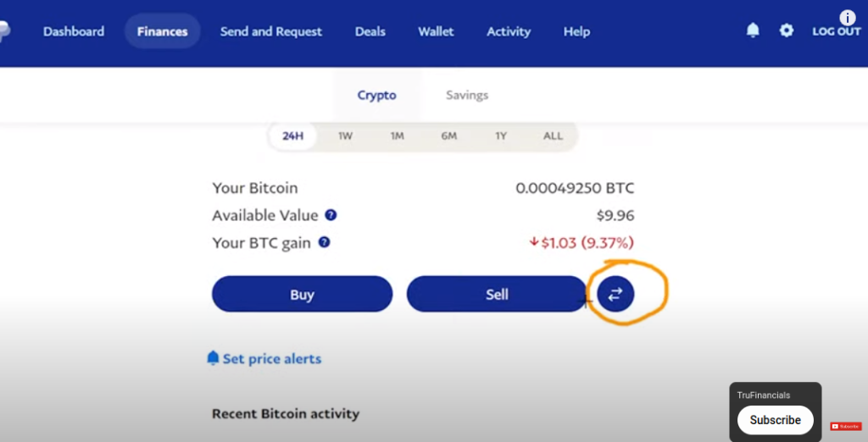Click help icon beside Available Value
The width and height of the screenshot is (868, 442).
point(331,214)
